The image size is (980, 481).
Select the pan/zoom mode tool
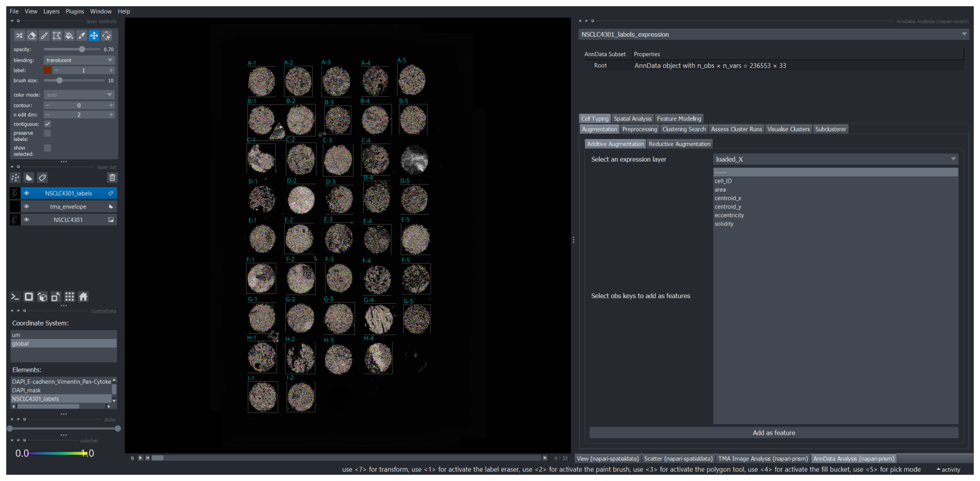coord(94,36)
